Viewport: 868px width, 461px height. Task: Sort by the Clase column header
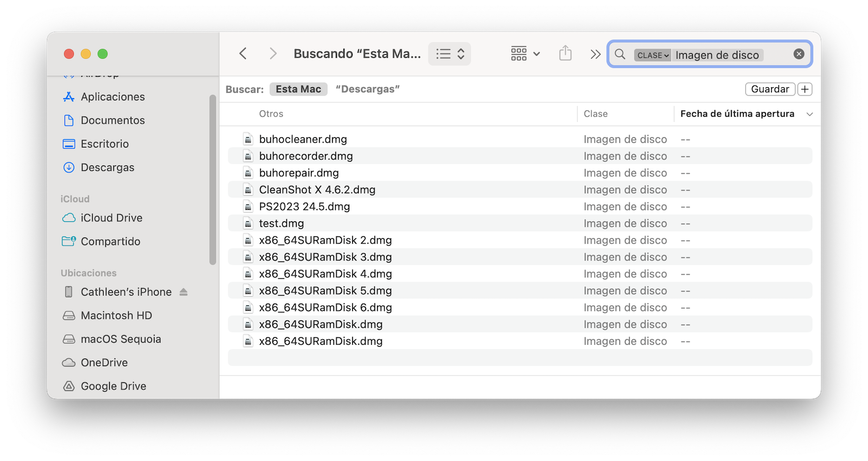coord(595,114)
